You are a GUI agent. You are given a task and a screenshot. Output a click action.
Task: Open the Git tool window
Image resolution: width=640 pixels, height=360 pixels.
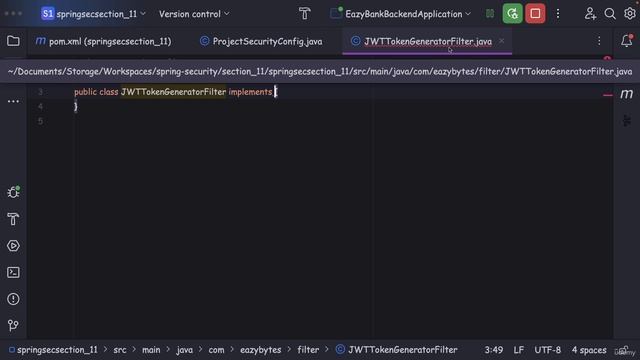13,325
